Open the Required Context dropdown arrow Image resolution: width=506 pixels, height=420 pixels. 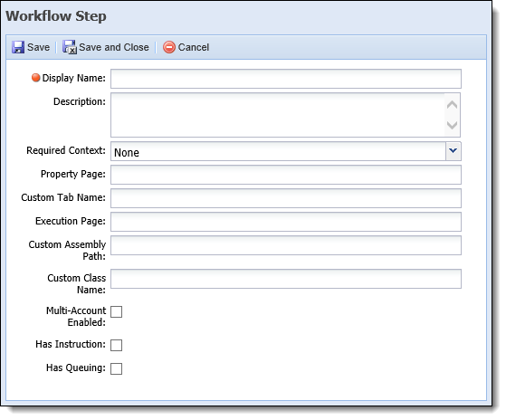coord(453,151)
